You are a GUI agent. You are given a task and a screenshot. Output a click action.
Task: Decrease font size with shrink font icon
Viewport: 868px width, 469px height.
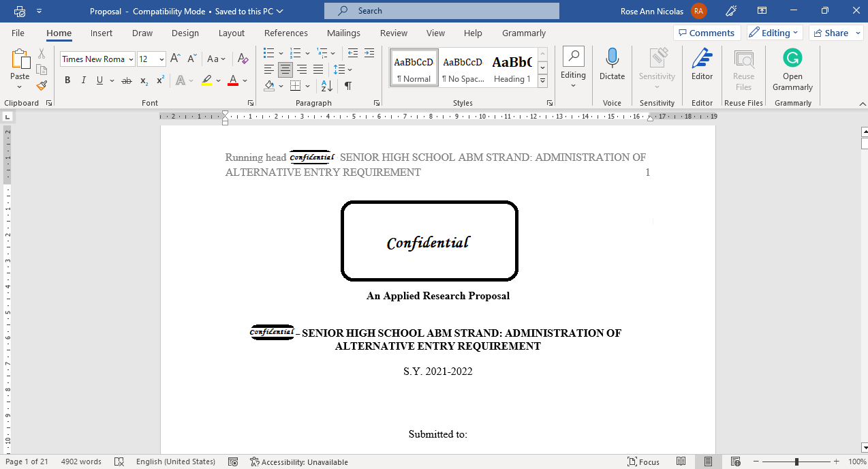191,59
